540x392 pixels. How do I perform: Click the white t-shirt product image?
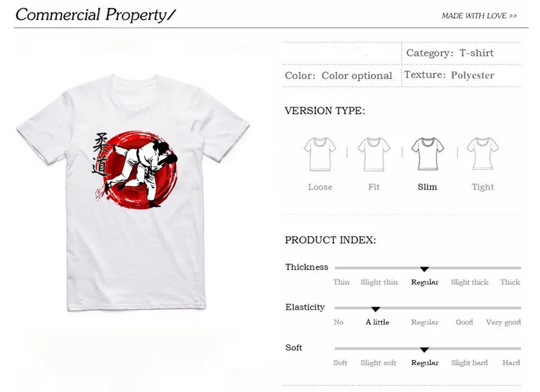click(x=133, y=192)
